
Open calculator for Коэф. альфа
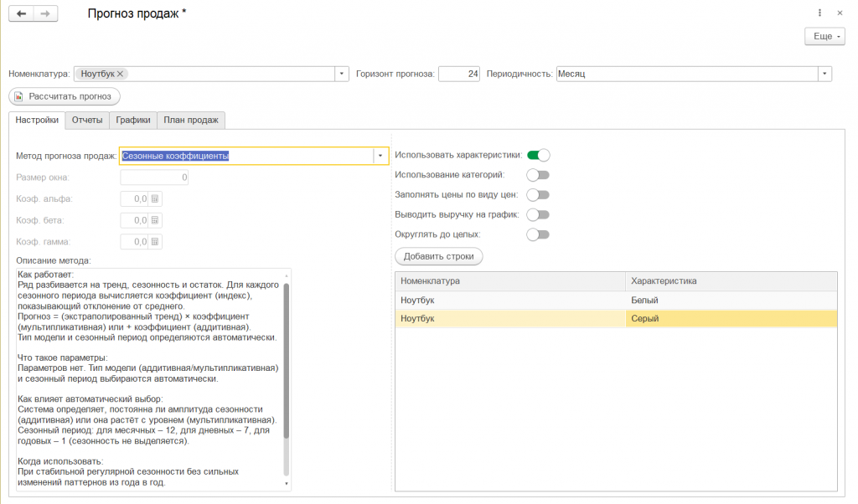click(155, 199)
